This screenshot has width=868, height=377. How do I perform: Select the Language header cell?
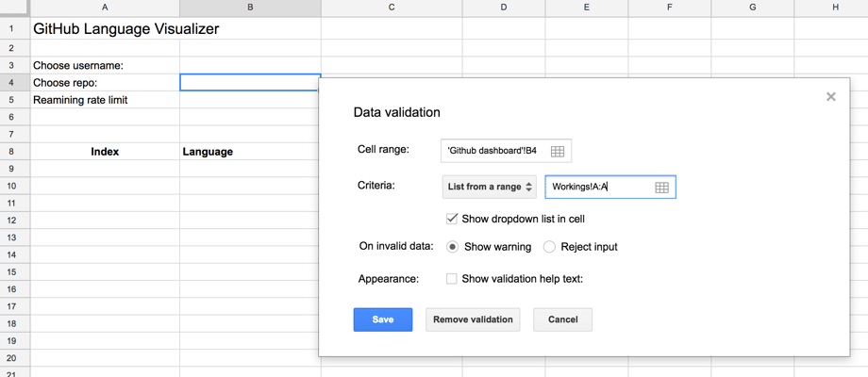click(250, 152)
